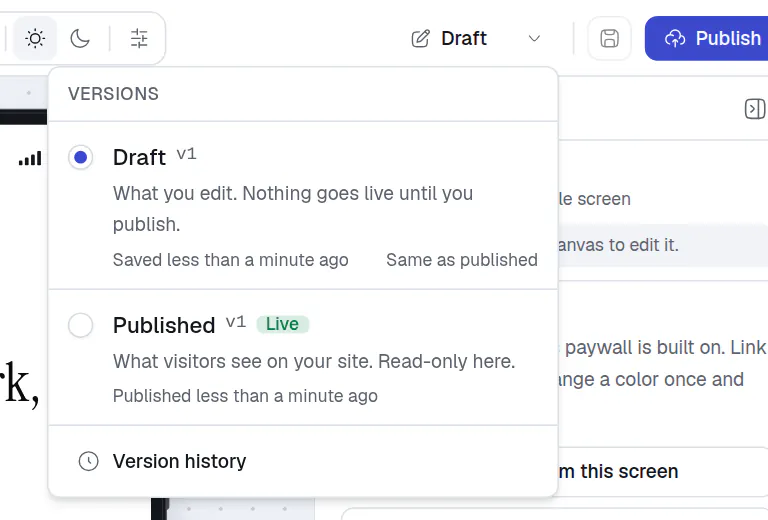Viewport: 768px width, 520px height.
Task: Click 'What you edit' description text
Action: point(293,209)
